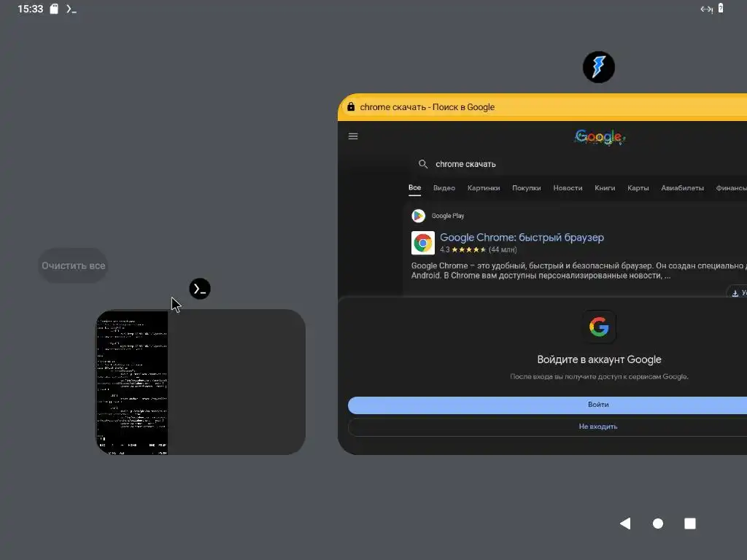Select the "Картинки" search tab

(484, 187)
